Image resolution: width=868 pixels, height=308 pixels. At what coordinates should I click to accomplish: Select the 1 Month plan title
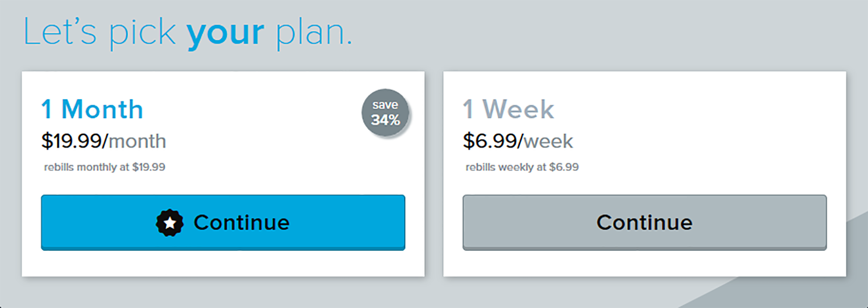tap(92, 109)
